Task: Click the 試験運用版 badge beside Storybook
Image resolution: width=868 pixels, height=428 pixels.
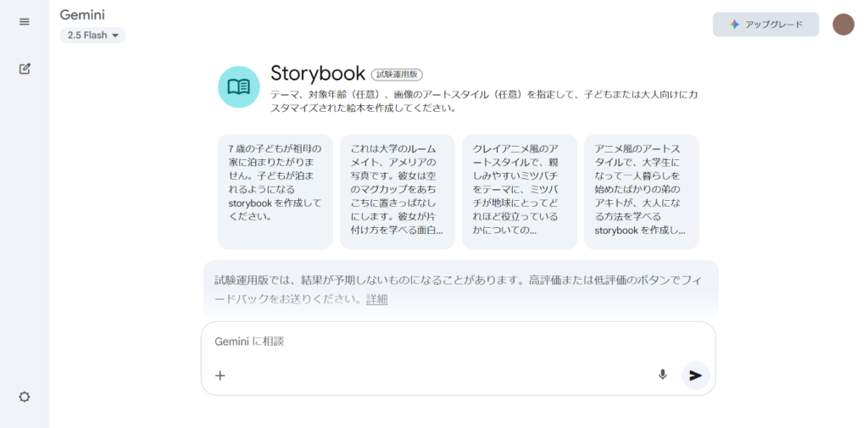Action: click(398, 75)
